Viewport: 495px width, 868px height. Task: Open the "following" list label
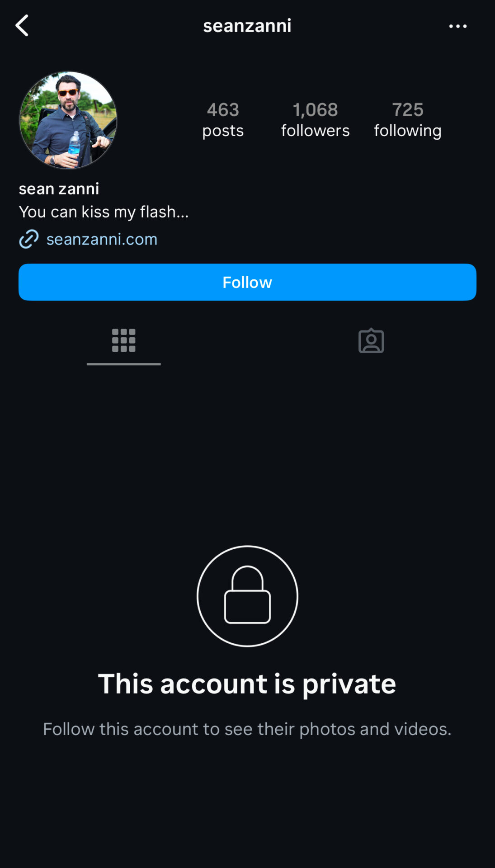click(x=407, y=131)
